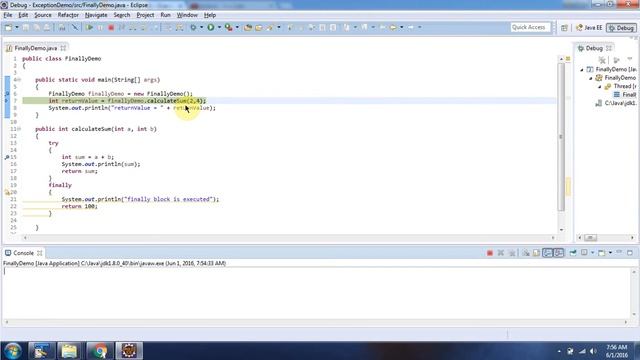The image size is (640, 360).
Task: Click the Display Selected Console icon
Action: tap(584, 253)
